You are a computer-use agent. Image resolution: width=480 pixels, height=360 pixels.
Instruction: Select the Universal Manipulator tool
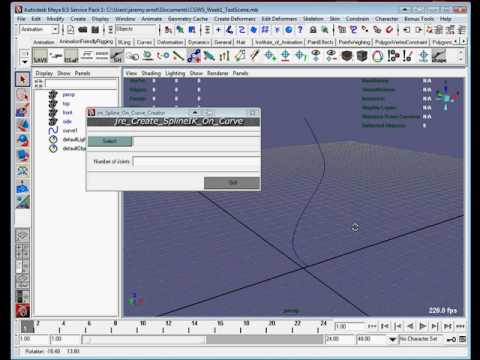tap(22, 171)
